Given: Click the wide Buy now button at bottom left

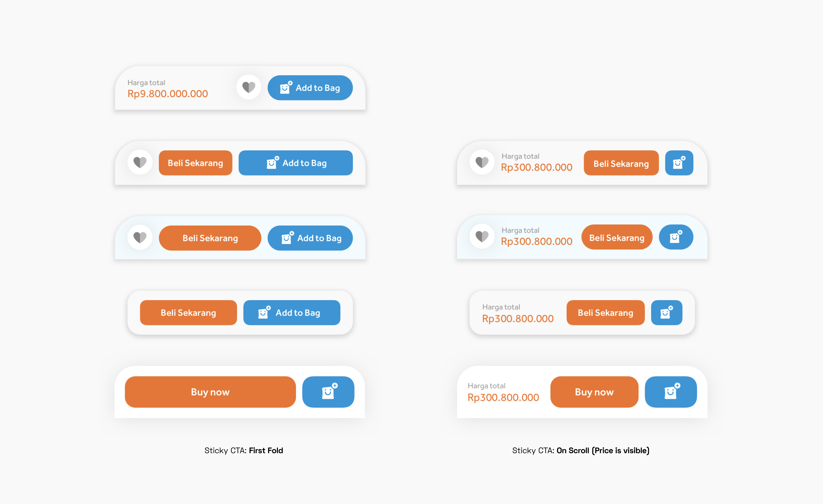Looking at the screenshot, I should click(x=210, y=392).
